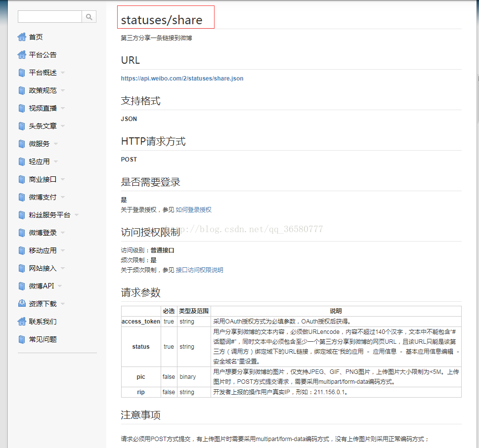The width and height of the screenshot is (479, 448).
Task: Expand the 政策规范 dropdown arrow
Action: 63,90
